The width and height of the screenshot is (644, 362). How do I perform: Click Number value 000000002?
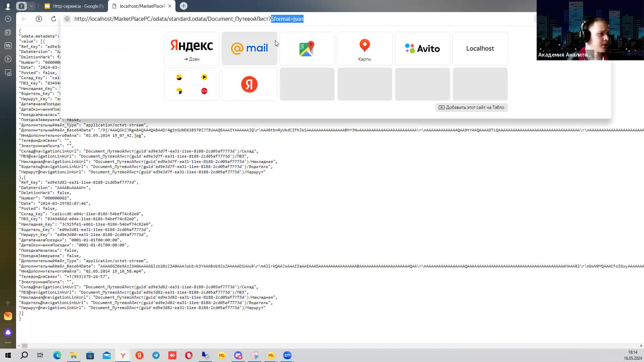click(56, 198)
